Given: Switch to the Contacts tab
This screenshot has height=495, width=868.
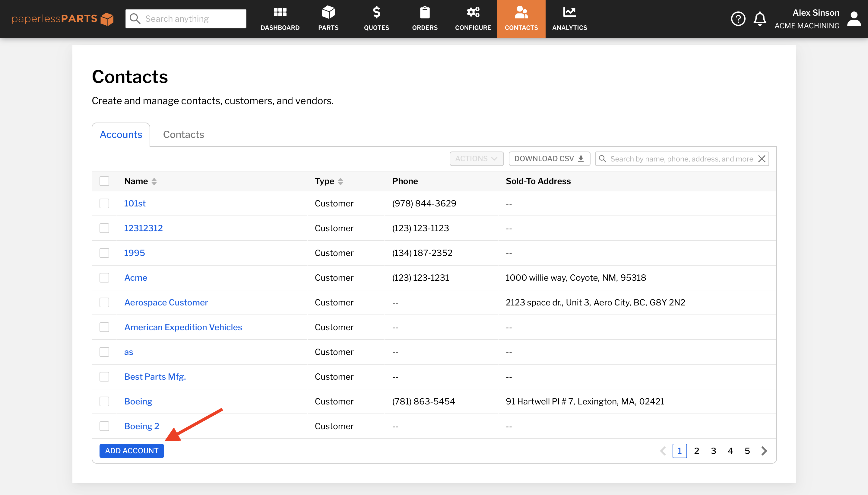Looking at the screenshot, I should [x=183, y=135].
